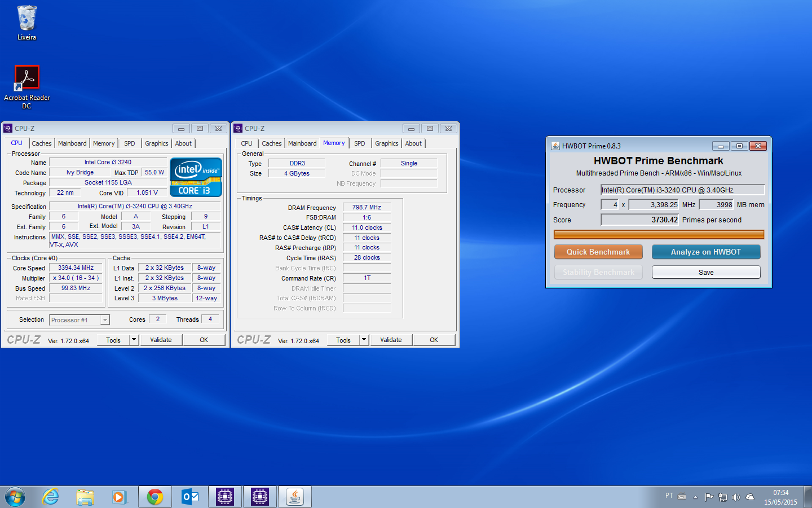The height and width of the screenshot is (508, 812).
Task: Click DRAM Frequency value 798.7 MHz
Action: 367,208
